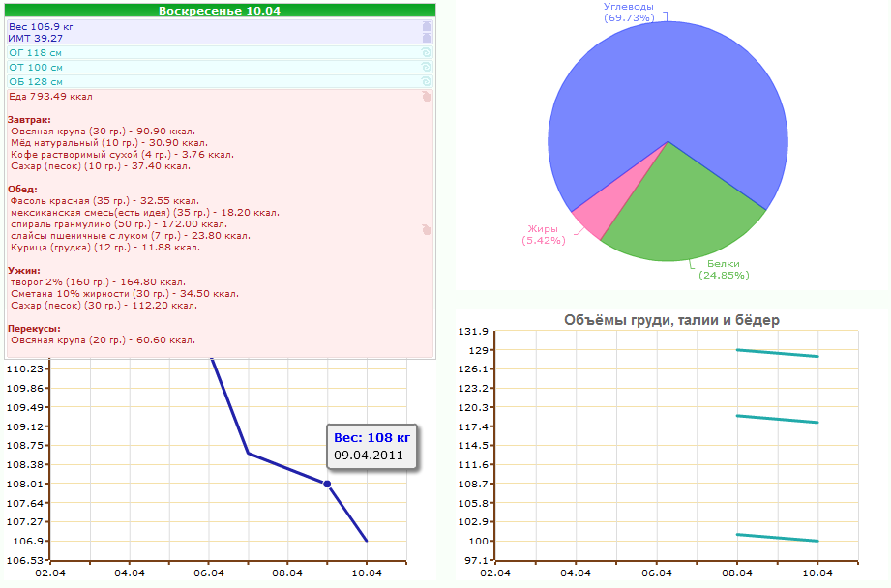891x588 pixels.
Task: Click the tape measure icon in ОБ 128 см row
Action: click(x=427, y=81)
